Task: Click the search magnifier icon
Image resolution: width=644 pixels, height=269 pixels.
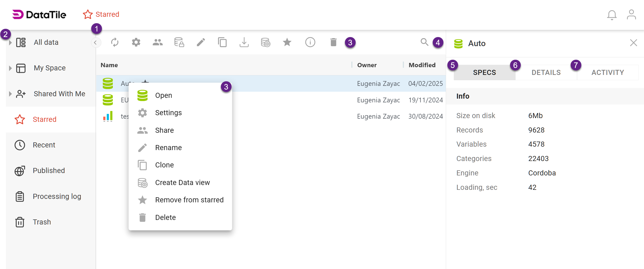Action: pos(424,42)
